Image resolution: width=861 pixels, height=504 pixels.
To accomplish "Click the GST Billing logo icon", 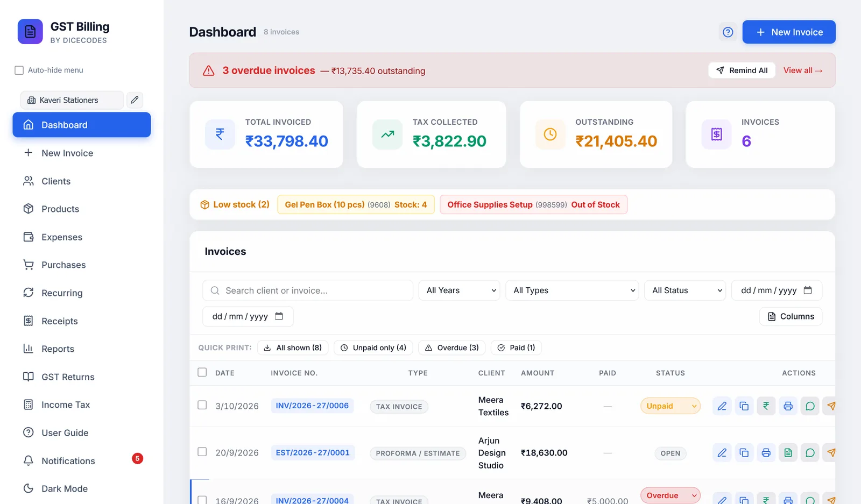I will coord(30,32).
